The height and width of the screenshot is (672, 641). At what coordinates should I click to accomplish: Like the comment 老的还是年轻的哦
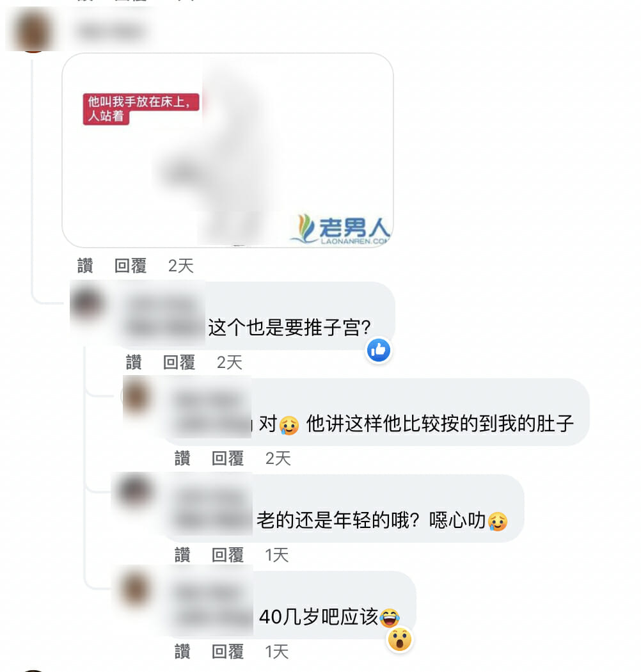pyautogui.click(x=182, y=555)
